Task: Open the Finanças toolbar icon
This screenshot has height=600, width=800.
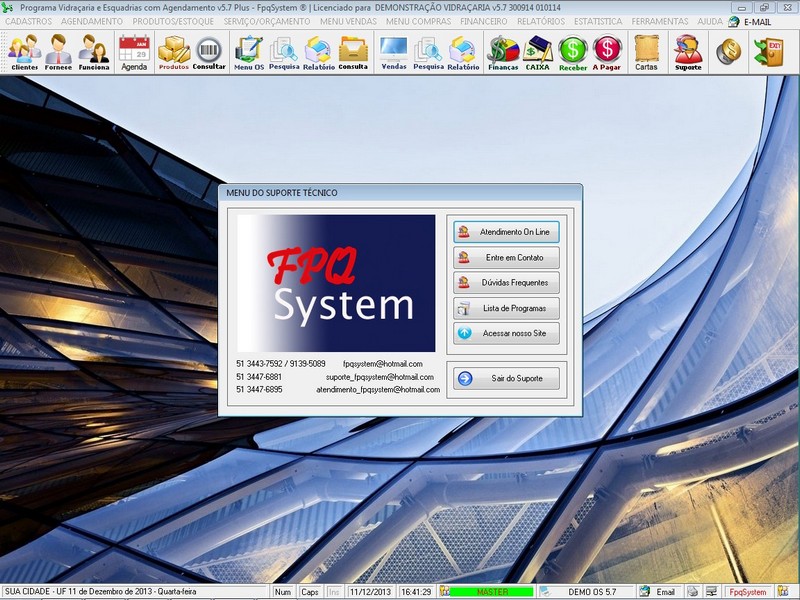Action: 503,52
